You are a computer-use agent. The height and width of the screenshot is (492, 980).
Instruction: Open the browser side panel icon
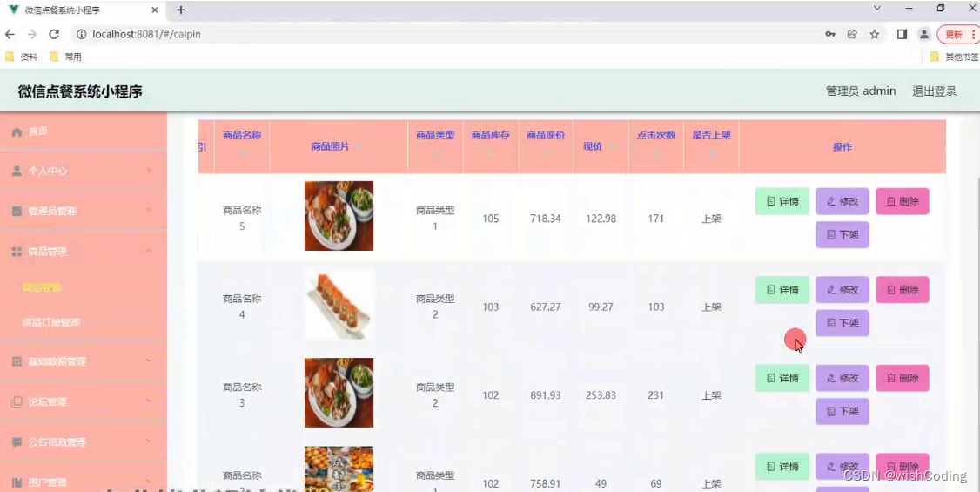(902, 34)
